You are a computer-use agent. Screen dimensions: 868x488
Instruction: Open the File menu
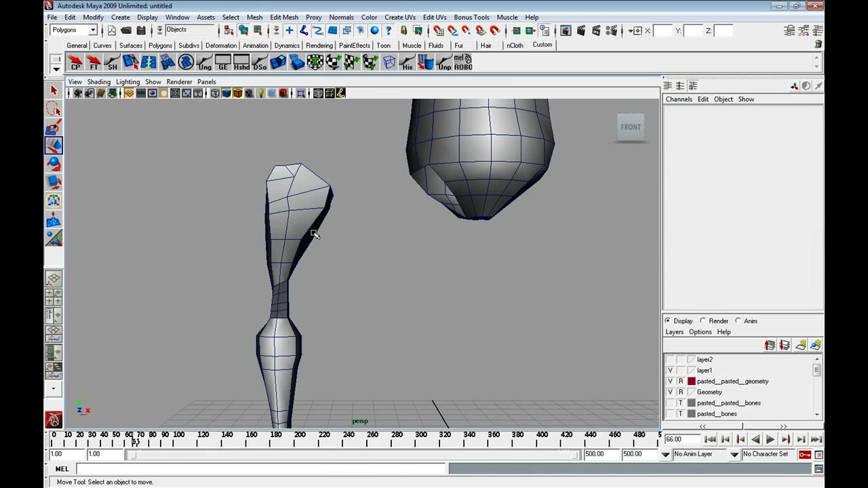click(x=52, y=18)
